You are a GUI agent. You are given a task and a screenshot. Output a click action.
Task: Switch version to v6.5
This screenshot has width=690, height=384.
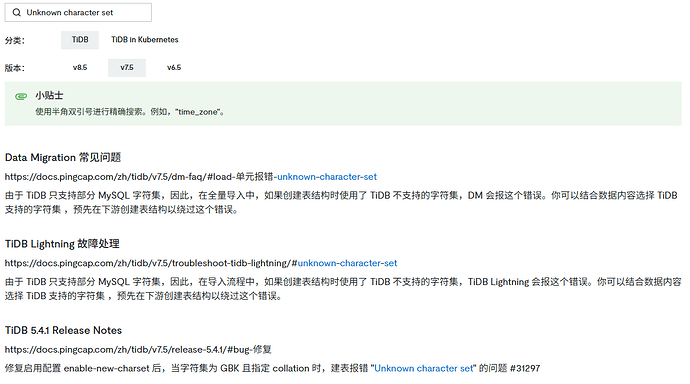[x=174, y=67]
